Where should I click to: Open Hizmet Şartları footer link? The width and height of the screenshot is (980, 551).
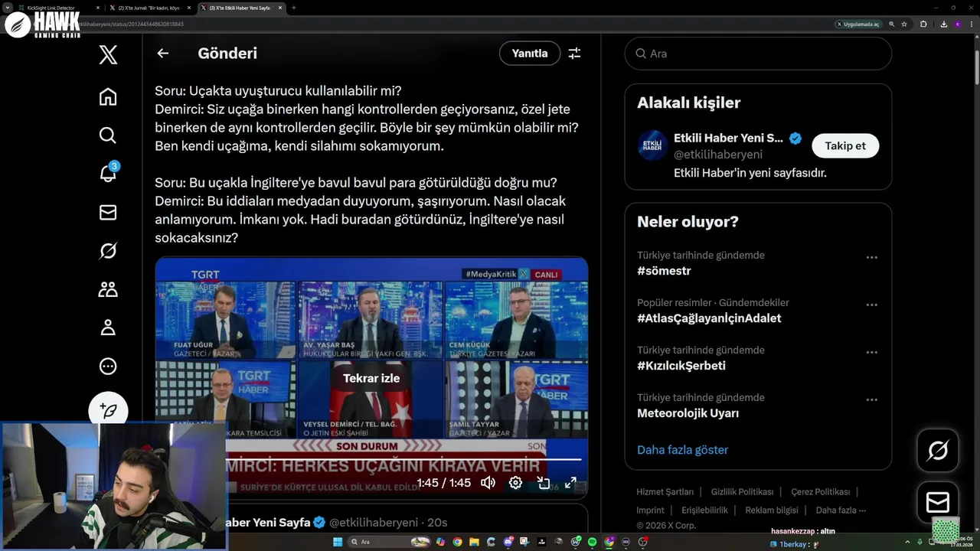[665, 492]
